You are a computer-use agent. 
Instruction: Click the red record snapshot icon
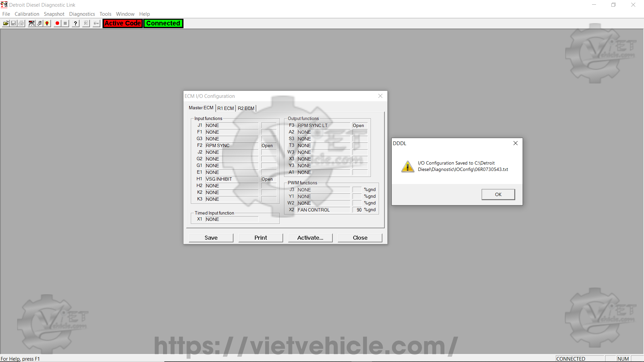click(x=57, y=23)
